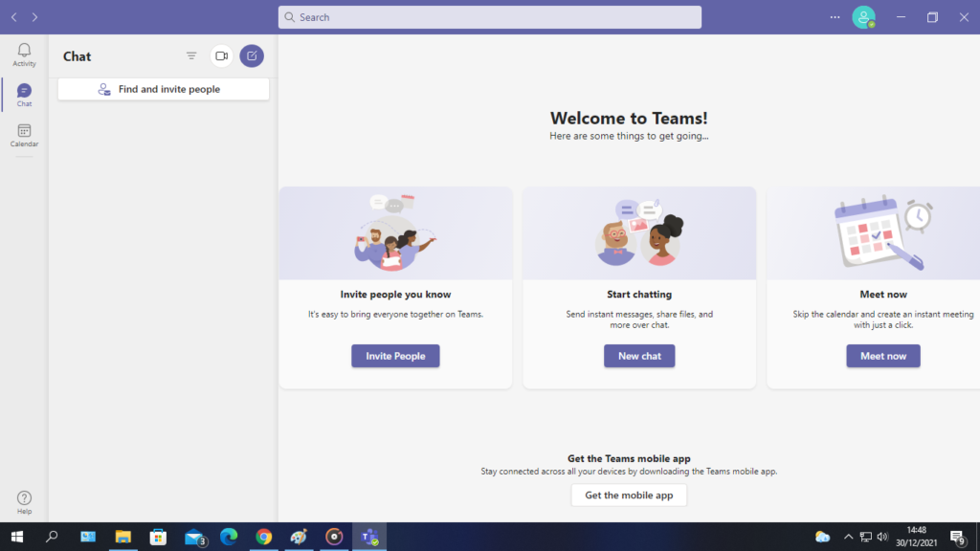
Task: Go back with the left arrow
Action: [x=14, y=17]
